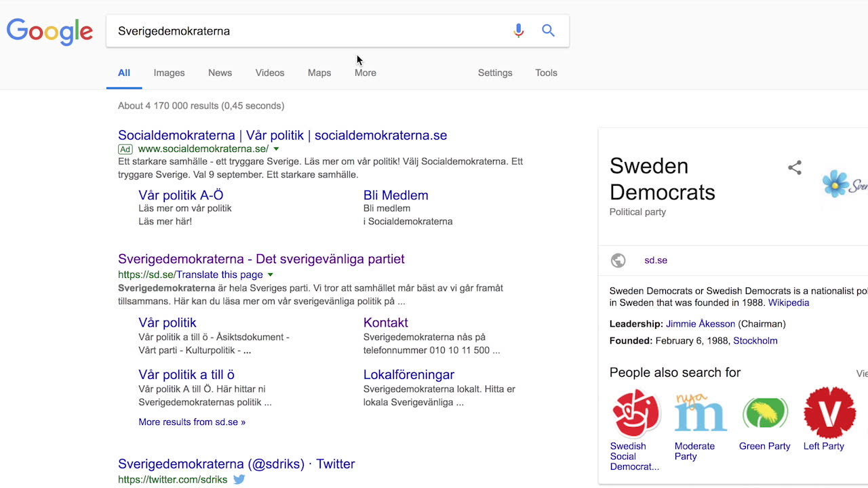
Task: Open sharing options via the share icon
Action: pyautogui.click(x=794, y=167)
